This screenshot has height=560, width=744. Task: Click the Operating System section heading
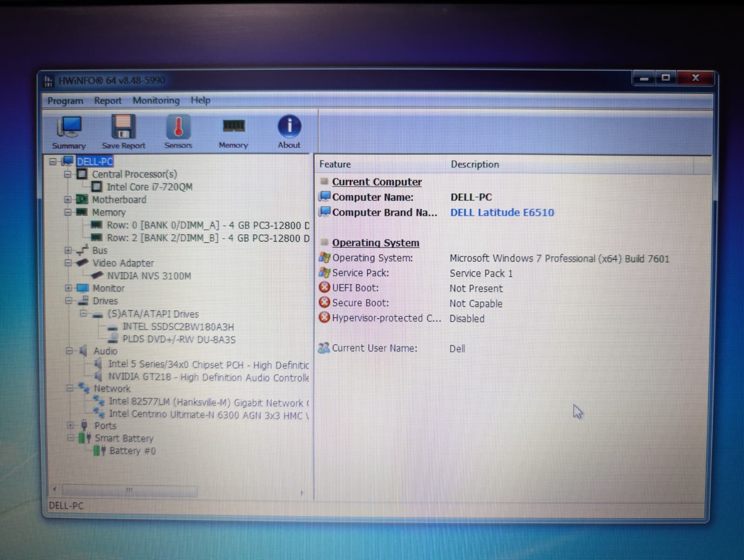376,243
